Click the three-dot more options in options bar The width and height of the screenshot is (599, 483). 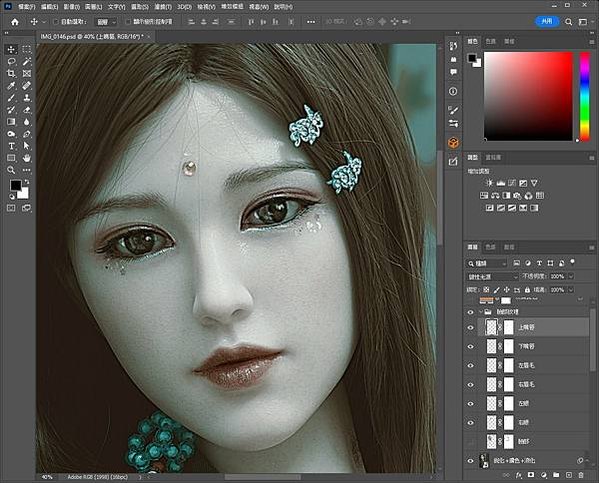tap(311, 22)
